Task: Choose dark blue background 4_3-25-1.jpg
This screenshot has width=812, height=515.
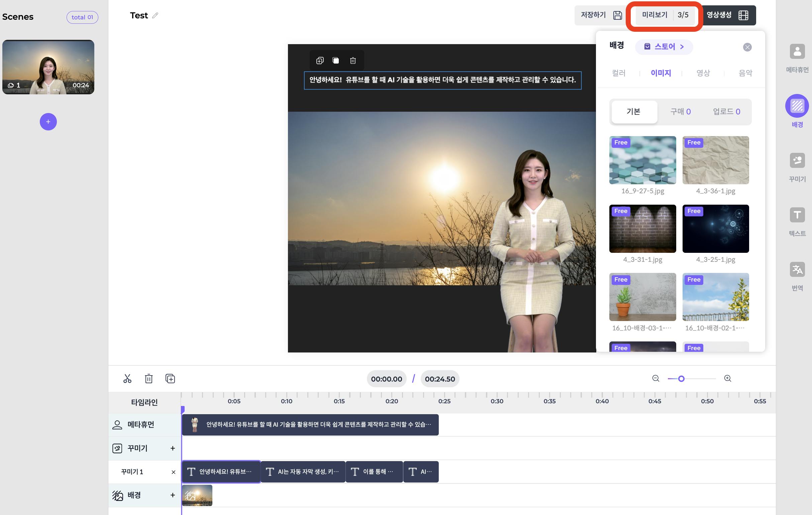Action: tap(716, 229)
